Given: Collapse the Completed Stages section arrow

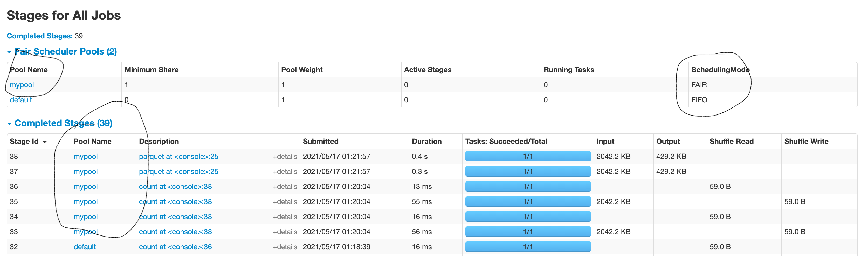Looking at the screenshot, I should point(9,124).
